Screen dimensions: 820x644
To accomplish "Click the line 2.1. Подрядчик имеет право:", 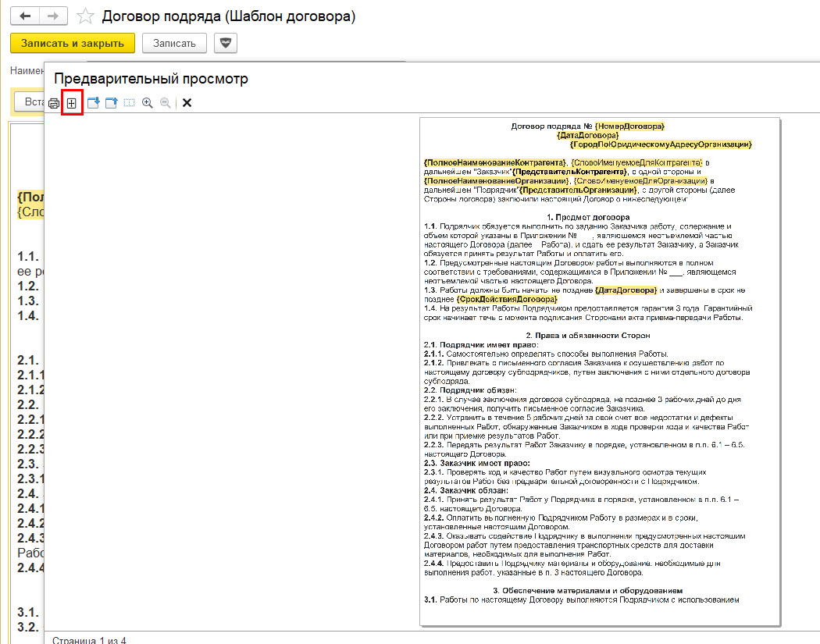I will pyautogui.click(x=481, y=344).
